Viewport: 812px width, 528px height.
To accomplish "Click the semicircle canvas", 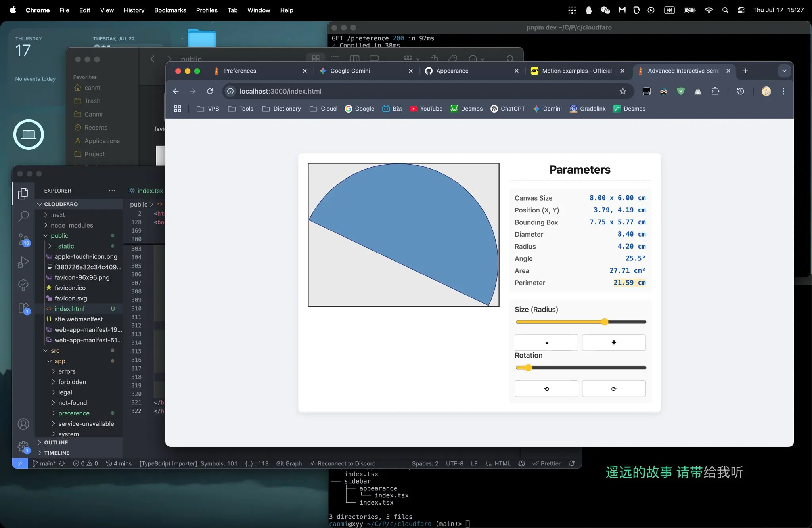I will pos(403,235).
